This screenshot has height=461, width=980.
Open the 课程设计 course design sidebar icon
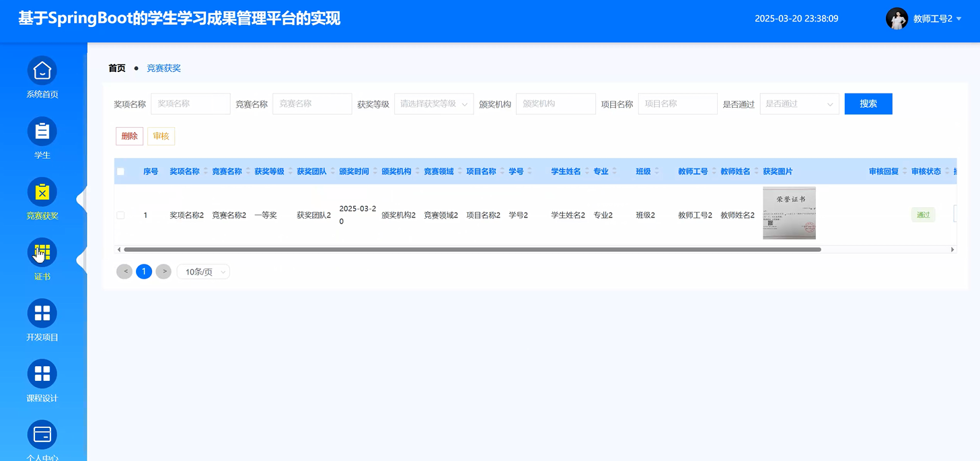point(42,374)
